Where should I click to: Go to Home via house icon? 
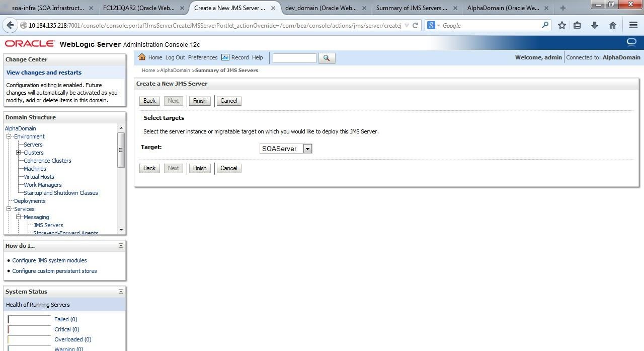[x=142, y=57]
